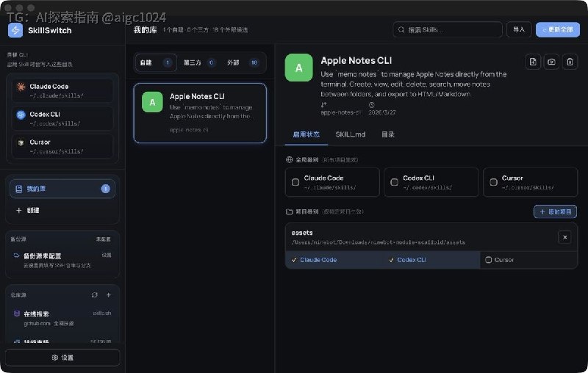Click the 未配置 status label
Screen dimensions: 588x373
(103, 239)
